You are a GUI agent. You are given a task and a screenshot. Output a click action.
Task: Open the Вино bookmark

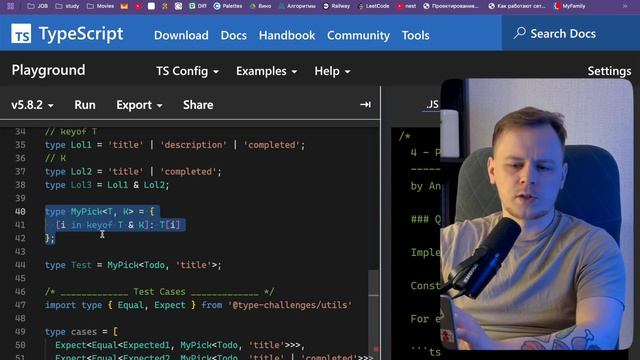pos(260,6)
